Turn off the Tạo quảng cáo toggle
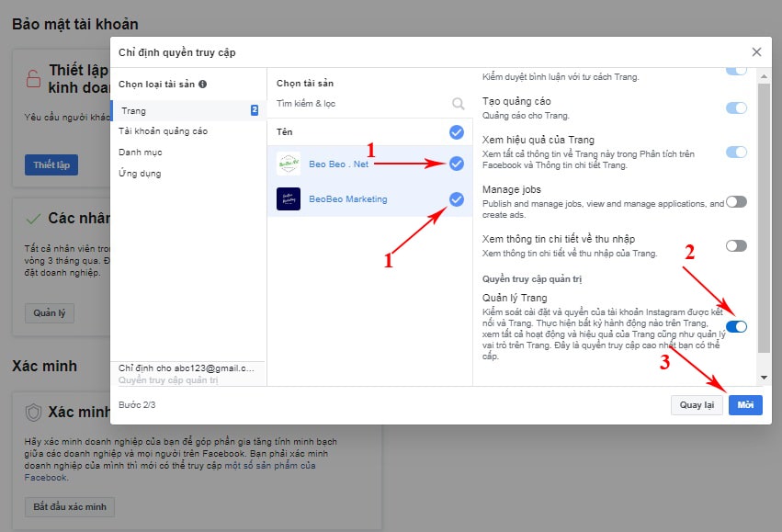The height and width of the screenshot is (532, 782). click(736, 108)
